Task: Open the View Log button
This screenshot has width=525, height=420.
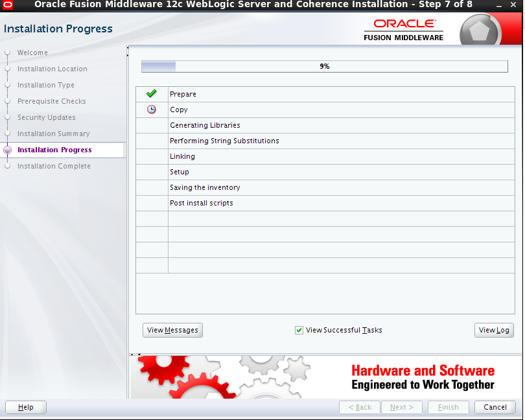Action: 494,331
